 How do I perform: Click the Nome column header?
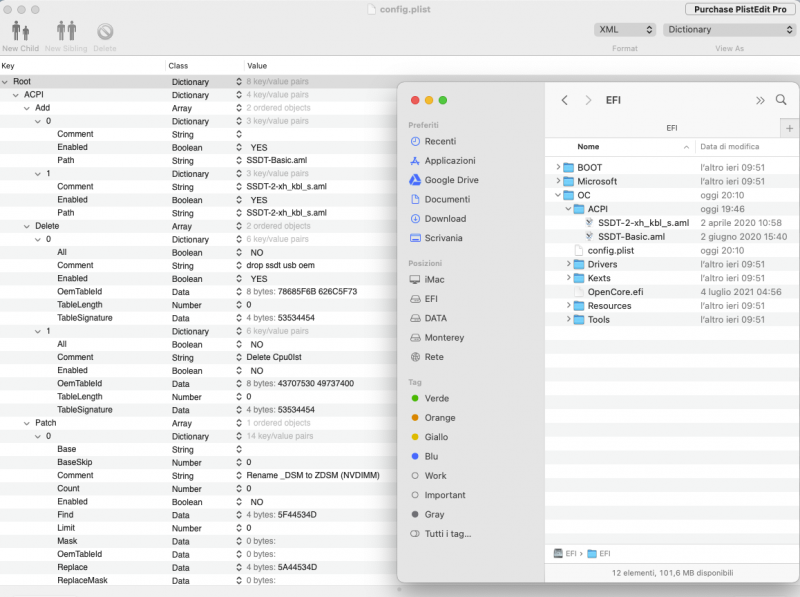click(588, 146)
